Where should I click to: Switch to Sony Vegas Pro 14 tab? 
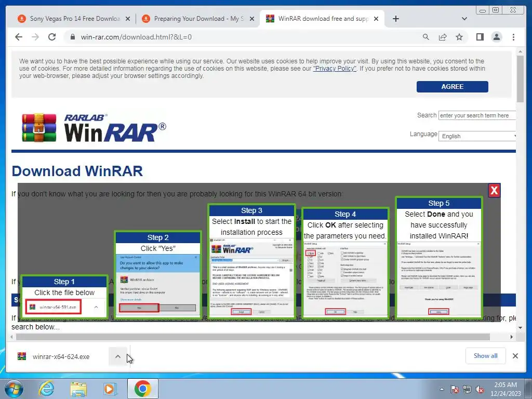70,19
